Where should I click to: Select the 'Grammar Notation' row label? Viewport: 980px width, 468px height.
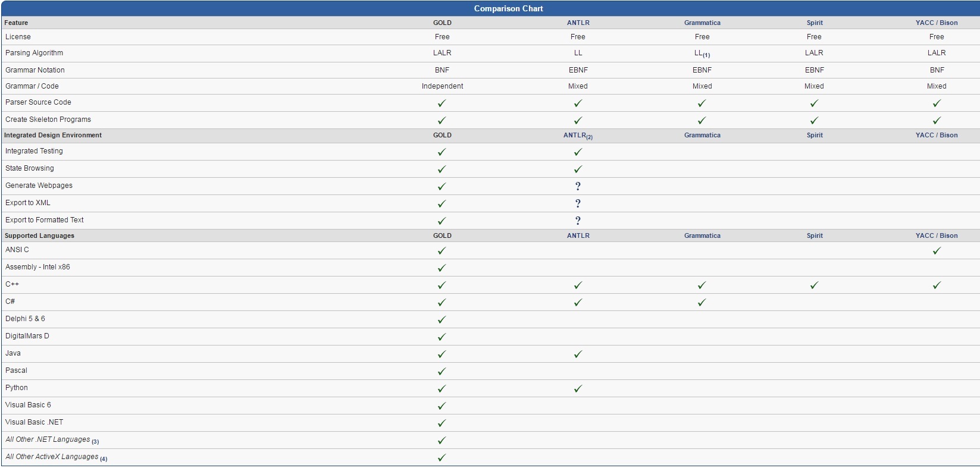(x=35, y=70)
